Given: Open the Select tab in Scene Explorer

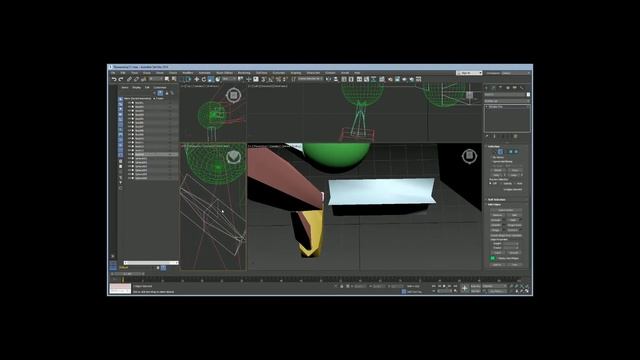Looking at the screenshot, I should 125,87.
